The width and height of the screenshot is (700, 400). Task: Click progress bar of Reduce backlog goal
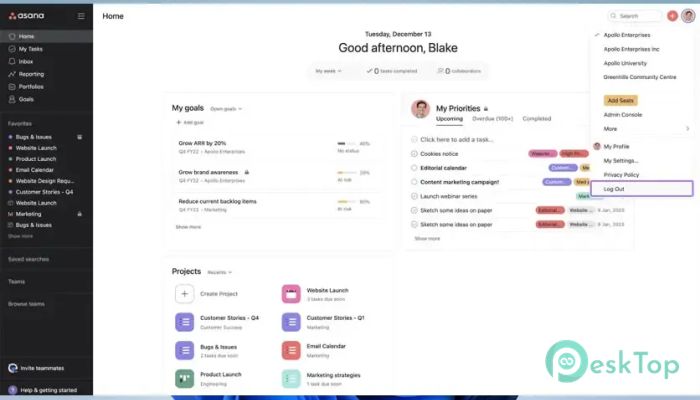tap(347, 202)
